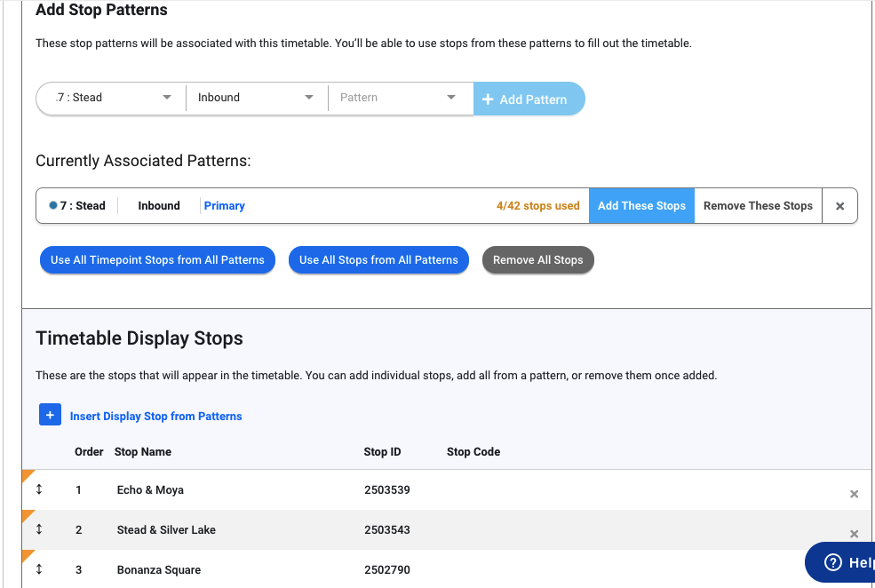Click the 7 : Stead associated pattern label
The image size is (875, 588).
pyautogui.click(x=83, y=206)
